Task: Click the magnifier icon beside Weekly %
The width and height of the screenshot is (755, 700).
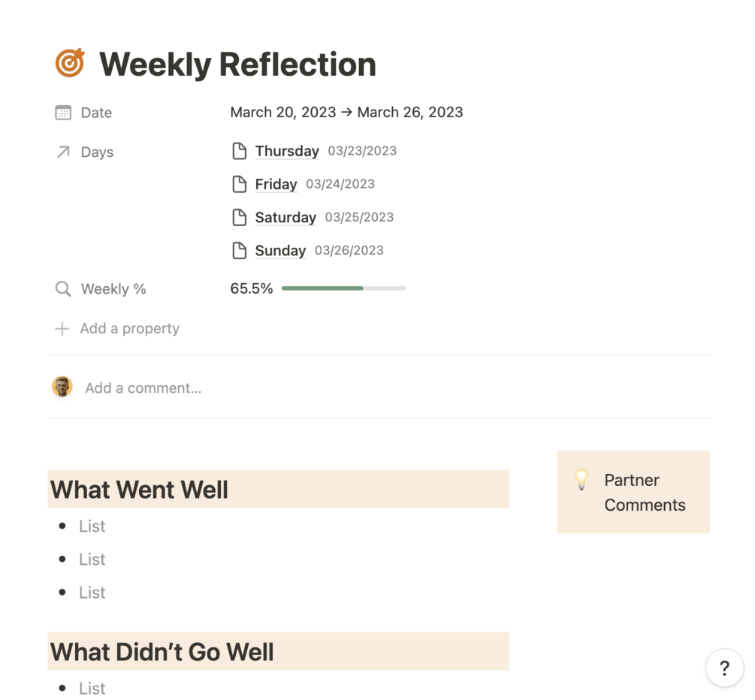Action: click(x=63, y=289)
